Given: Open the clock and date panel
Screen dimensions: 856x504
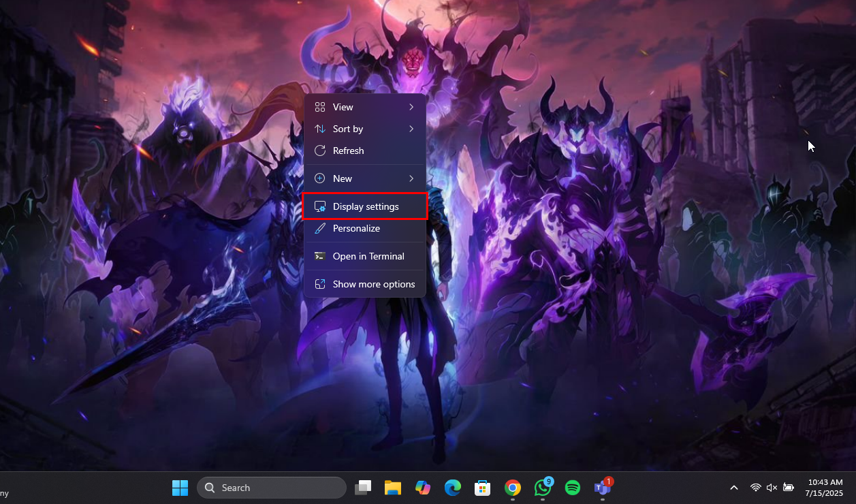Looking at the screenshot, I should click(x=824, y=488).
